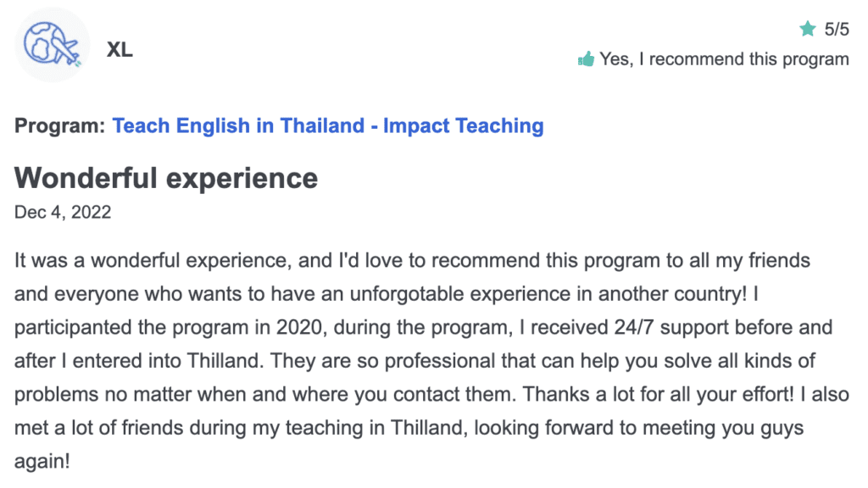Click the word "unforgotable" in the review

[x=407, y=294]
